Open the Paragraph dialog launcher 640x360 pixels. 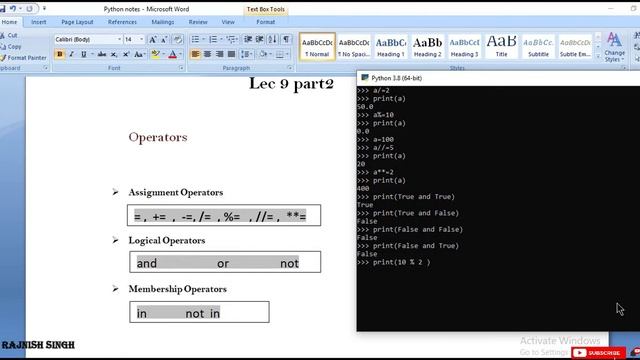[x=290, y=68]
